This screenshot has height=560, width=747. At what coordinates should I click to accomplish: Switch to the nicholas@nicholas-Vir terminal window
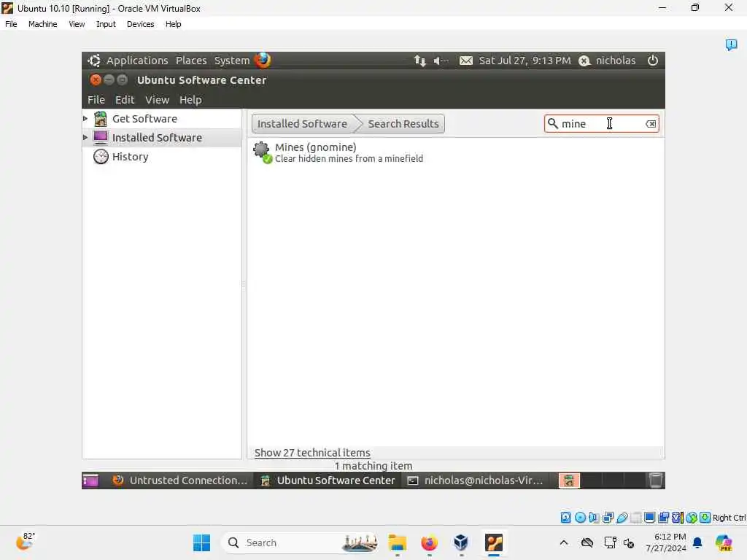[475, 481]
